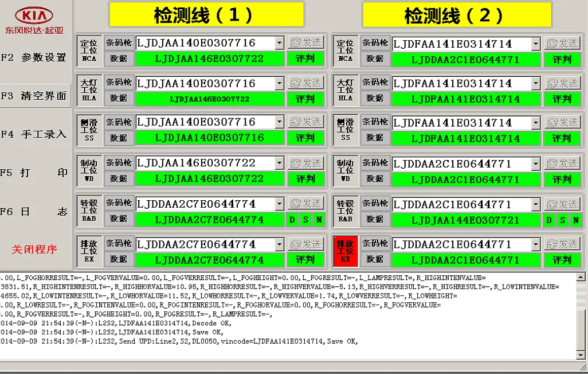Viewport: 588px width, 374px height.
Task: Click green 评判 in Line 1 NCA row
Action: pyautogui.click(x=305, y=59)
